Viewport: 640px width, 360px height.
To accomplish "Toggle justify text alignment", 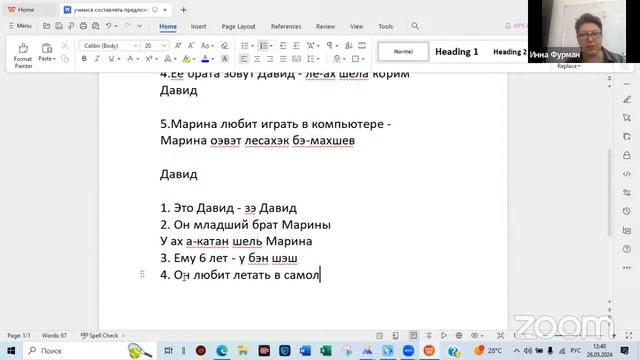I will tap(283, 59).
